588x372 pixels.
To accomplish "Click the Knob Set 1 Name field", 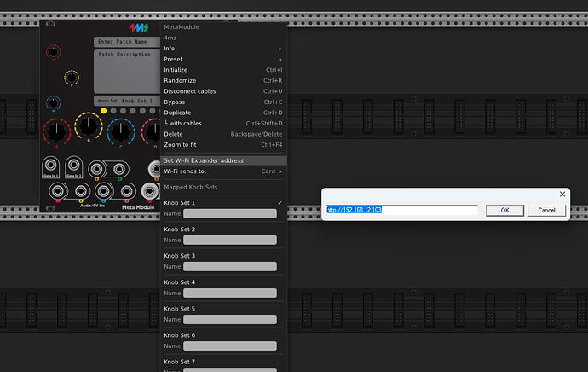I will click(230, 213).
